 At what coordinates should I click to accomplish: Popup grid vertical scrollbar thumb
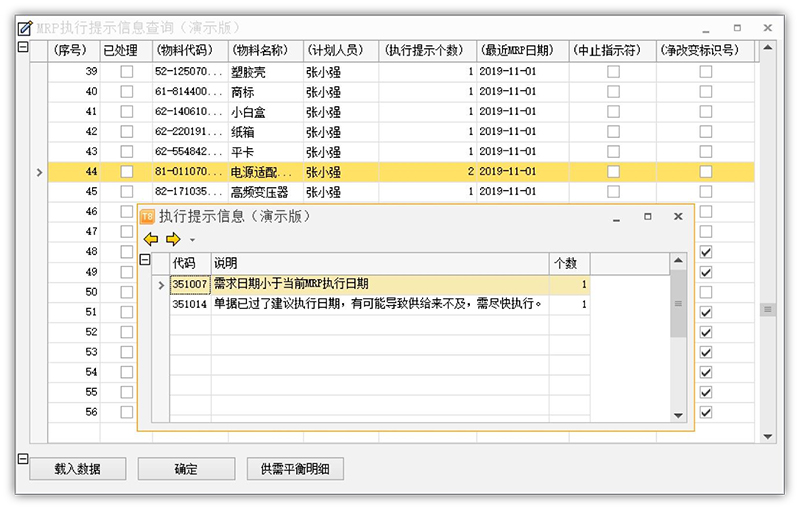[678, 304]
